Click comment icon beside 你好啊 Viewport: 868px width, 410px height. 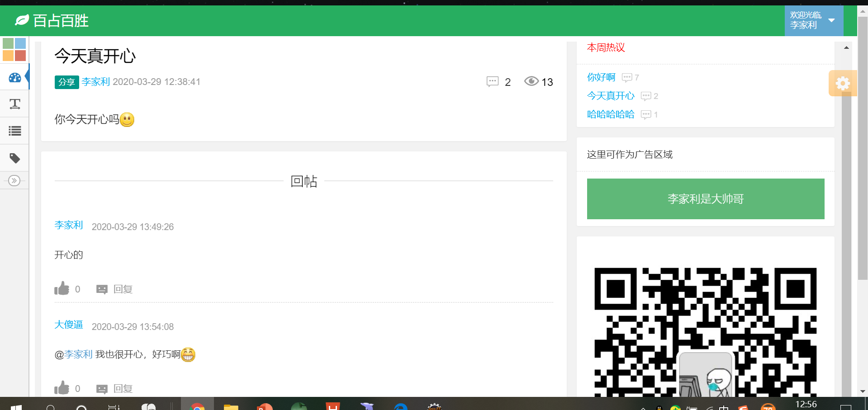627,78
